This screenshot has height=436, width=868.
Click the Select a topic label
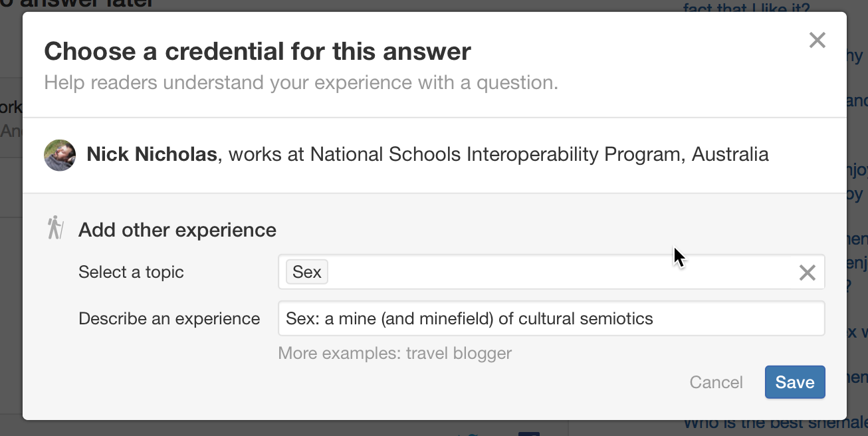tap(131, 272)
